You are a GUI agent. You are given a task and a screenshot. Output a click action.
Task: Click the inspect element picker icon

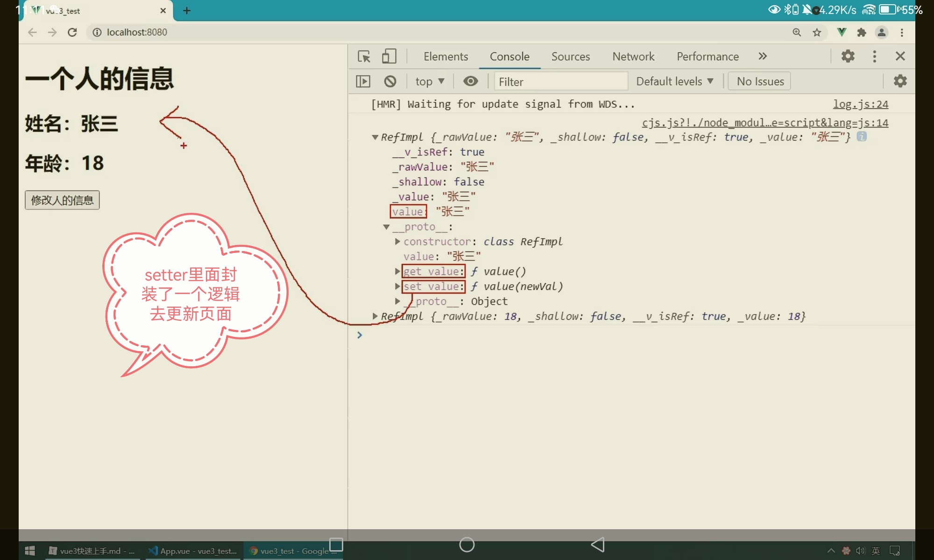364,56
